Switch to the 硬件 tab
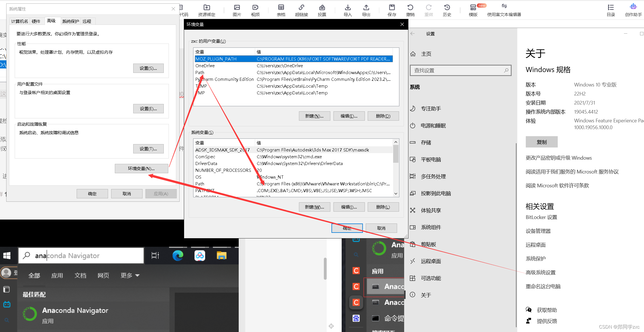 [36, 21]
